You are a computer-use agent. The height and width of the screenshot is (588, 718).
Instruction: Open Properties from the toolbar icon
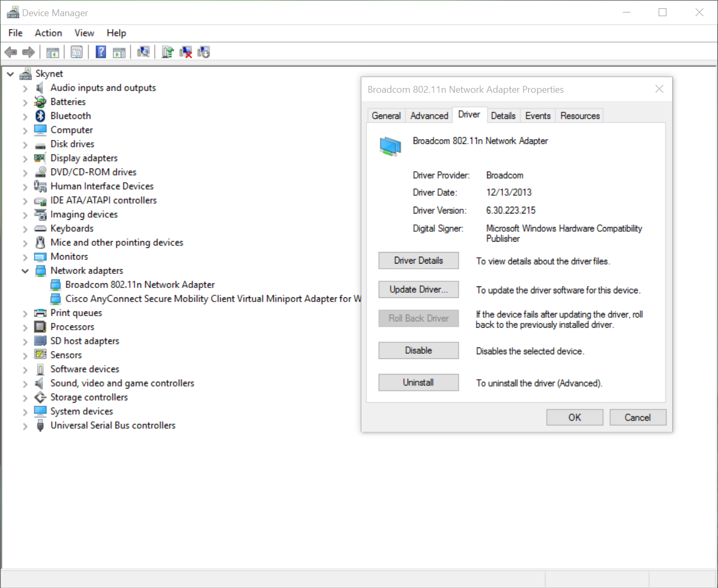(77, 52)
